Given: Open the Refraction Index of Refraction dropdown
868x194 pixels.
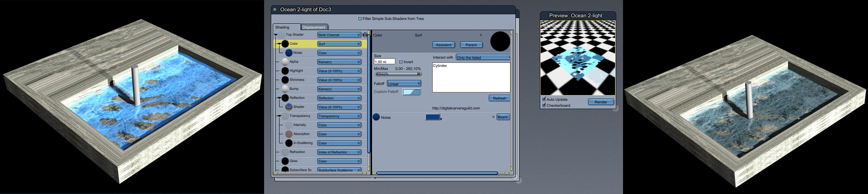Looking at the screenshot, I should click(x=339, y=152).
